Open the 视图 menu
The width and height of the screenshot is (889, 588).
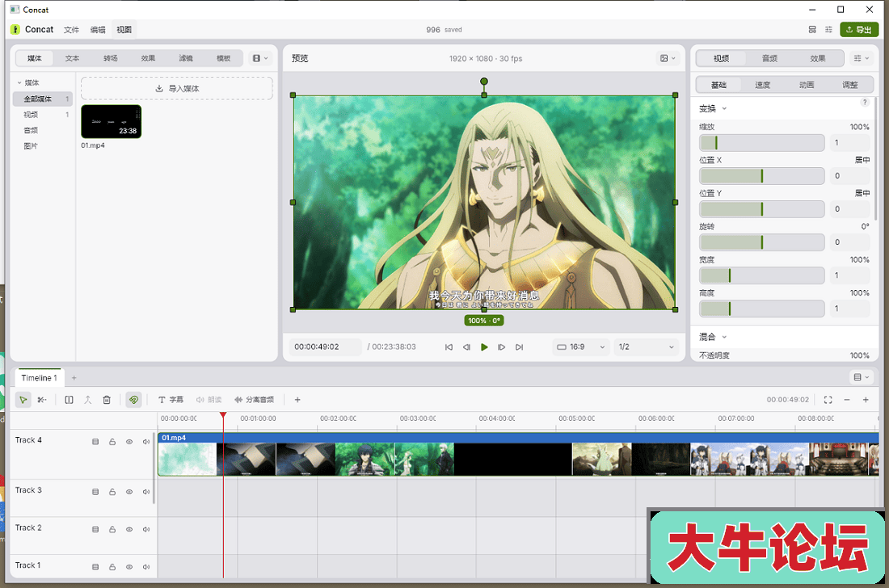[124, 29]
